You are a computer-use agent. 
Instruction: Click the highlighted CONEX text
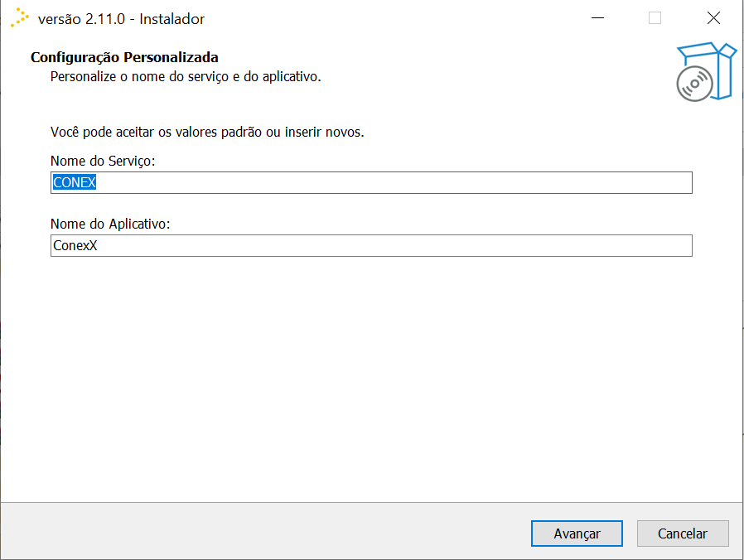click(x=75, y=183)
